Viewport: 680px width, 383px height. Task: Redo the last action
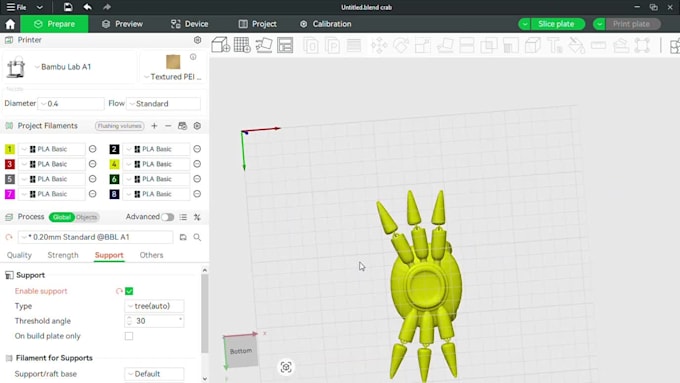[107, 7]
